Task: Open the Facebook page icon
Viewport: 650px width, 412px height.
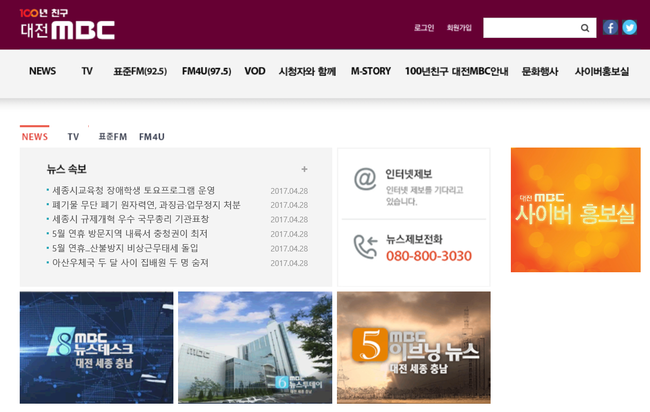Action: (610, 28)
